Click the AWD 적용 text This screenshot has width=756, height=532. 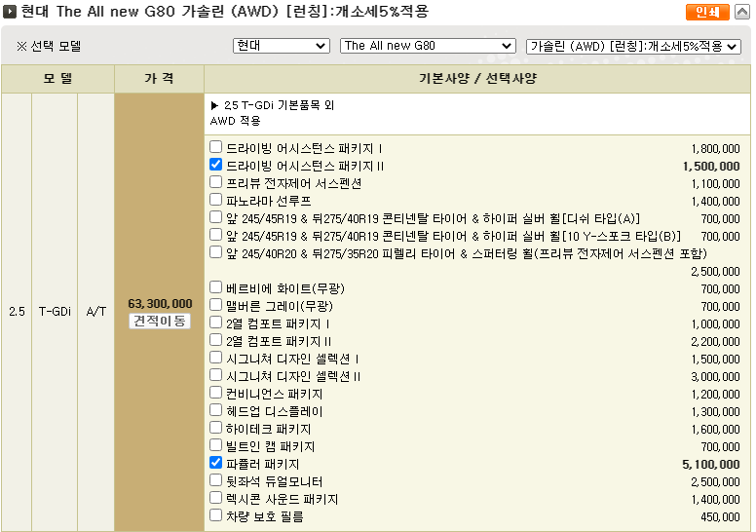tap(236, 121)
